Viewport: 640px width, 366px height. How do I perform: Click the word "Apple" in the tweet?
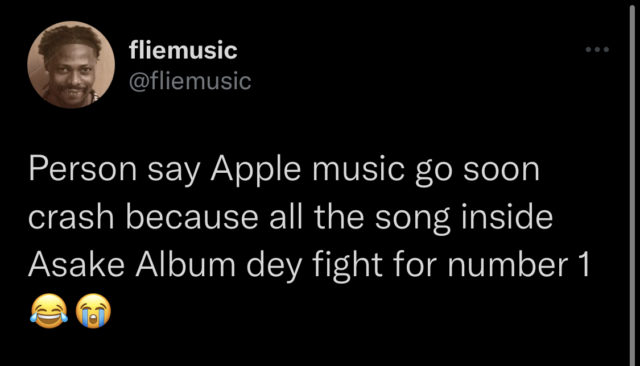coord(256,170)
